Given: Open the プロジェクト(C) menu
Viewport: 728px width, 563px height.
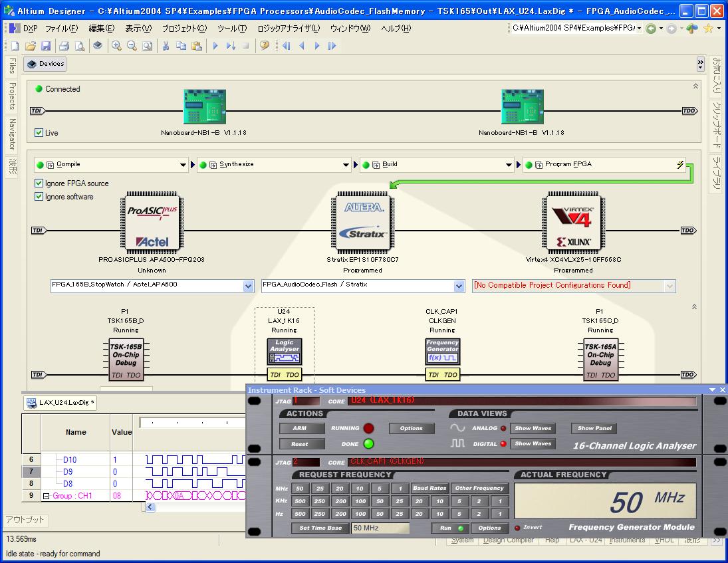Looking at the screenshot, I should pyautogui.click(x=184, y=29).
